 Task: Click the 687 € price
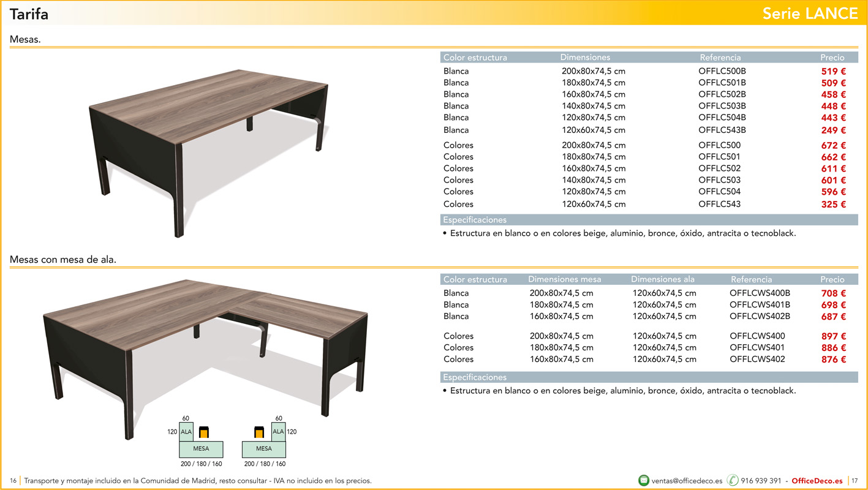pos(834,317)
